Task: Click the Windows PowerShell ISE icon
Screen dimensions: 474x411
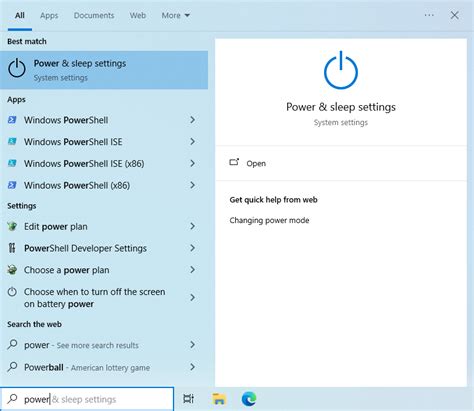Action: coord(12,142)
